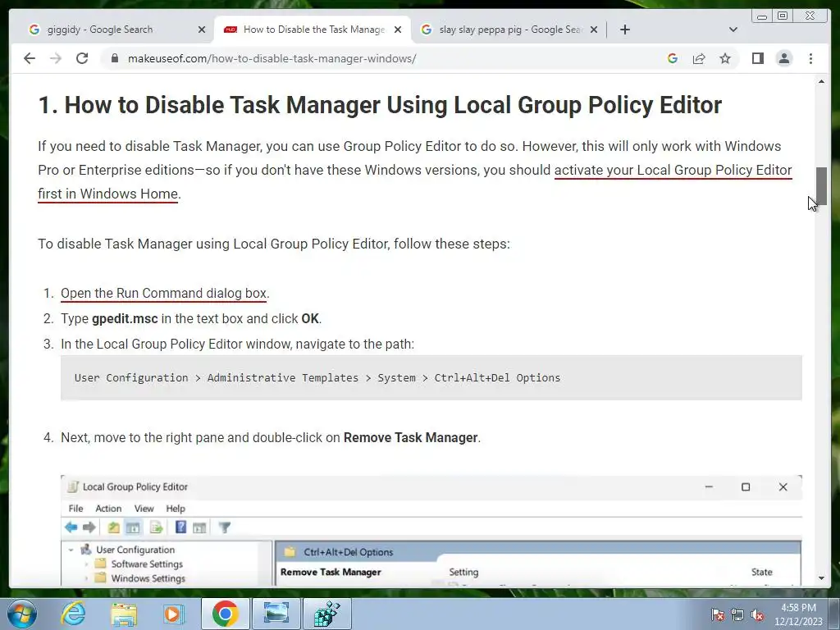The width and height of the screenshot is (840, 630).
Task: Click Action Center flag tray icon
Action: point(718,614)
